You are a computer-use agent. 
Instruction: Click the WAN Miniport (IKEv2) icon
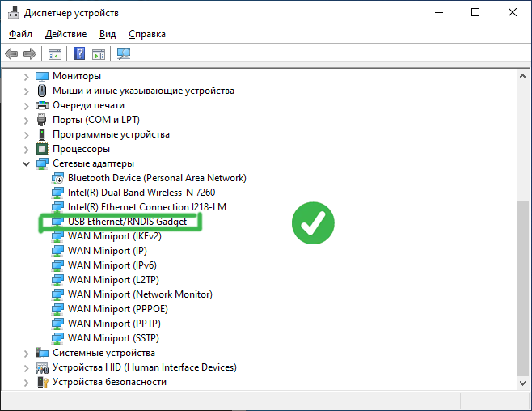click(x=57, y=236)
